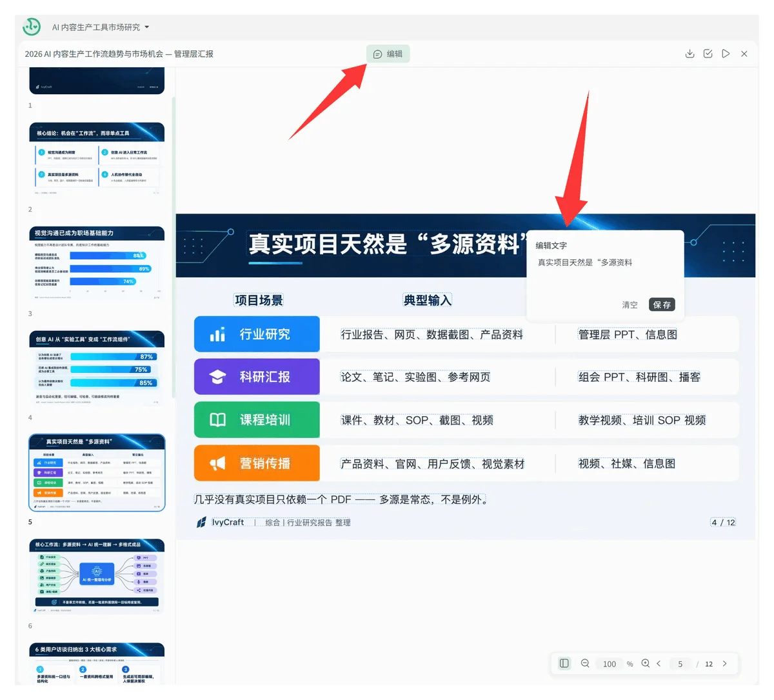Click the green app logo icon
The width and height of the screenshot is (774, 700).
31,26
